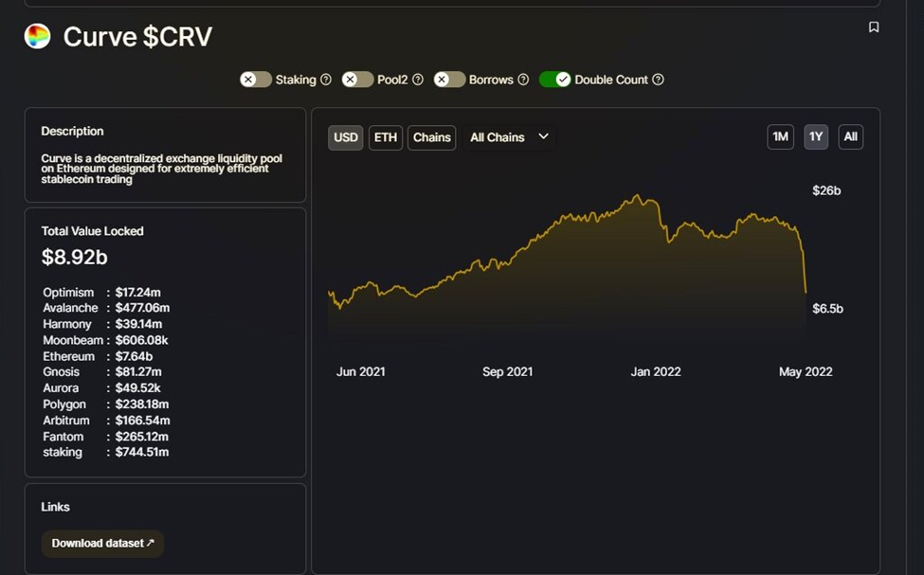924x575 pixels.
Task: Click the Curve rainbow logo icon
Action: tap(37, 36)
